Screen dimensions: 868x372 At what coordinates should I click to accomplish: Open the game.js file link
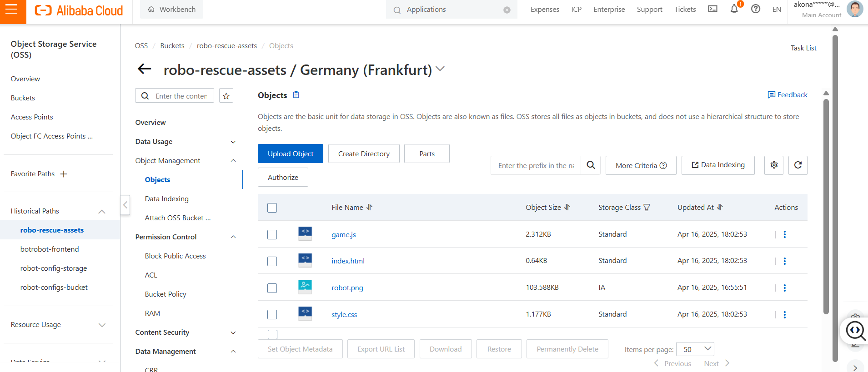[344, 235]
